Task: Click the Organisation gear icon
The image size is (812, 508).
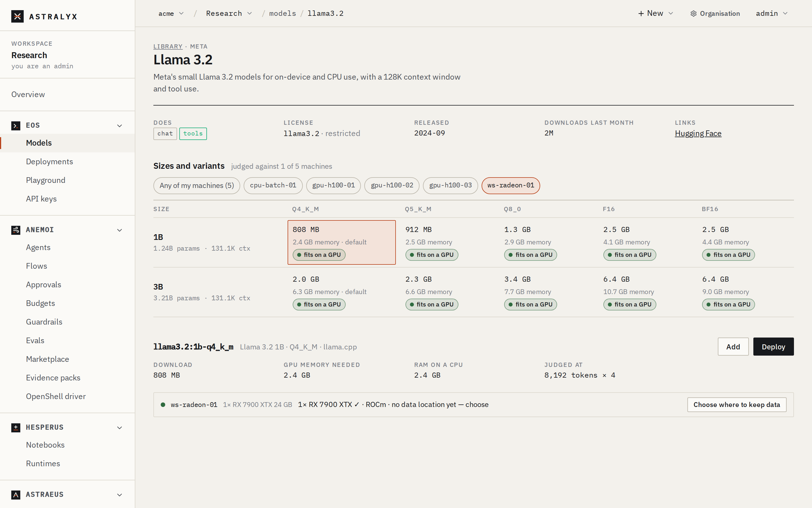Action: pyautogui.click(x=693, y=14)
